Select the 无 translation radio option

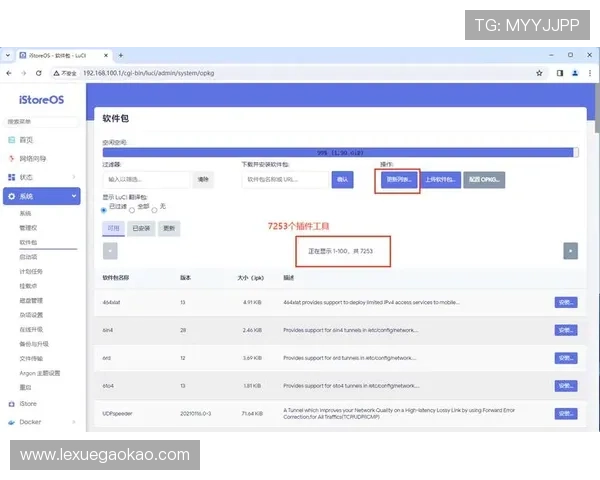[x=157, y=207]
